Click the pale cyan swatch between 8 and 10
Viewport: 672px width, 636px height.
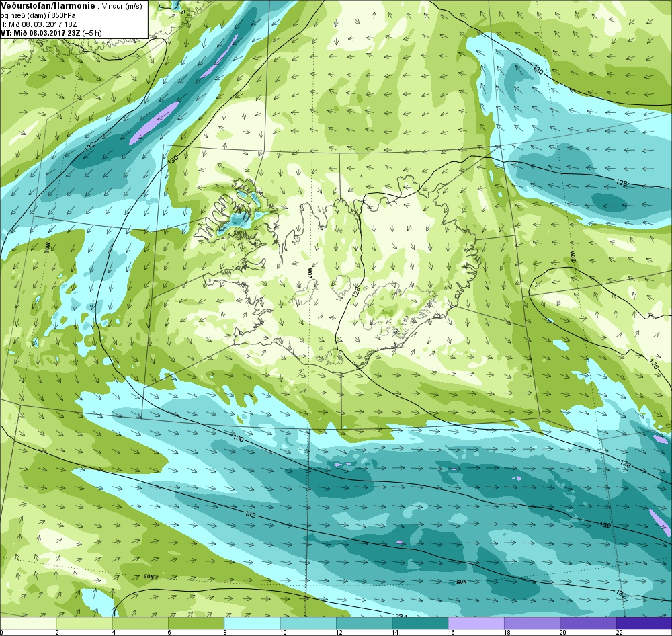252,623
